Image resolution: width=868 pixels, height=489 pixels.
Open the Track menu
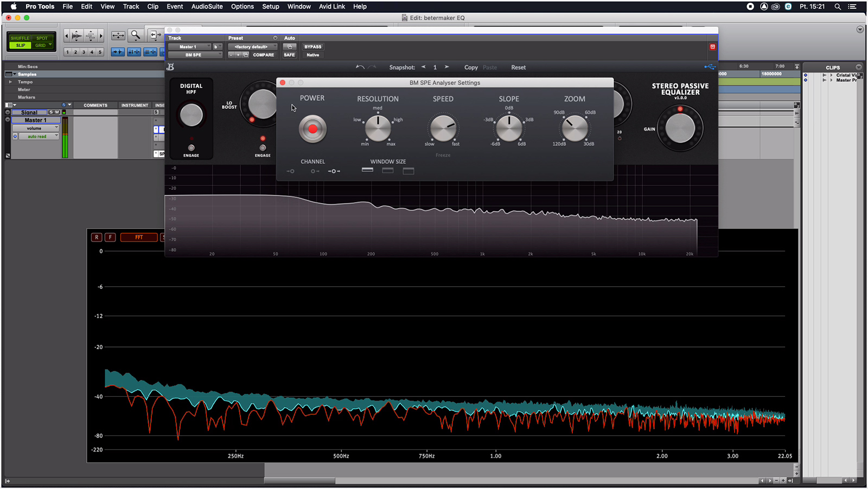(x=131, y=7)
